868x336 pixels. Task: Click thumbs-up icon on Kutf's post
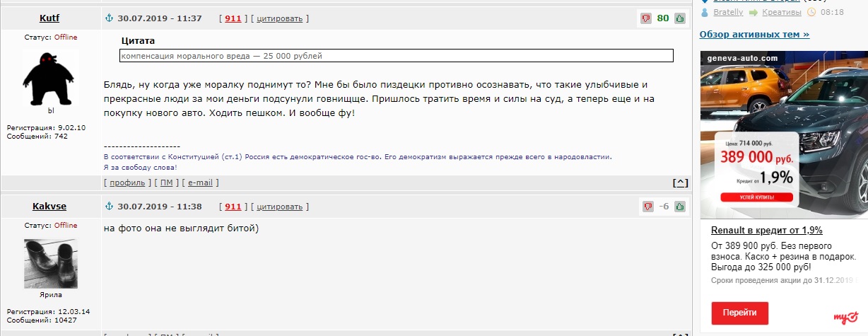coord(680,18)
